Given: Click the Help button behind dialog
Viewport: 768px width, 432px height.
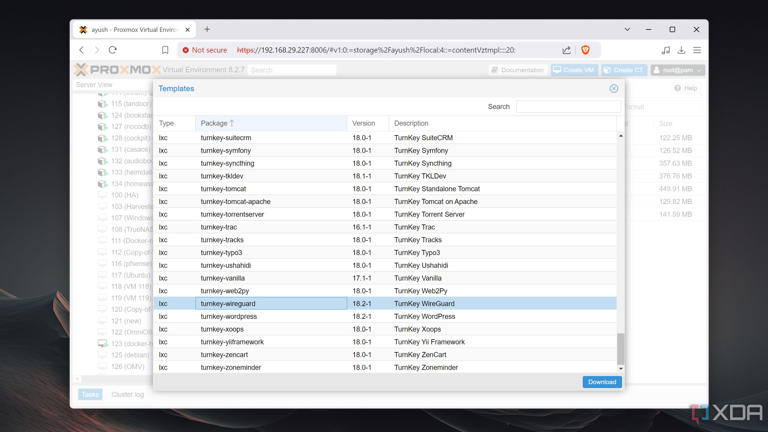Looking at the screenshot, I should click(686, 88).
